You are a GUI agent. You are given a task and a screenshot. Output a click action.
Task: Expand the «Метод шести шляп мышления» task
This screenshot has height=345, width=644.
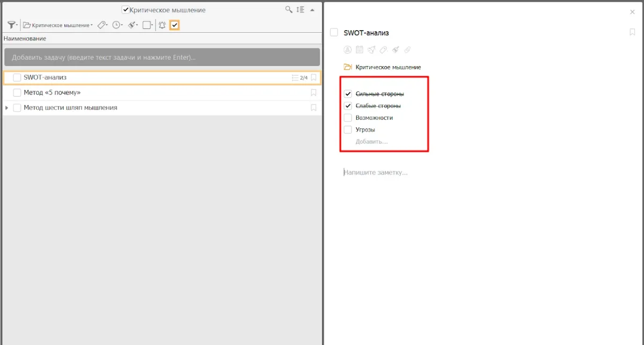7,107
